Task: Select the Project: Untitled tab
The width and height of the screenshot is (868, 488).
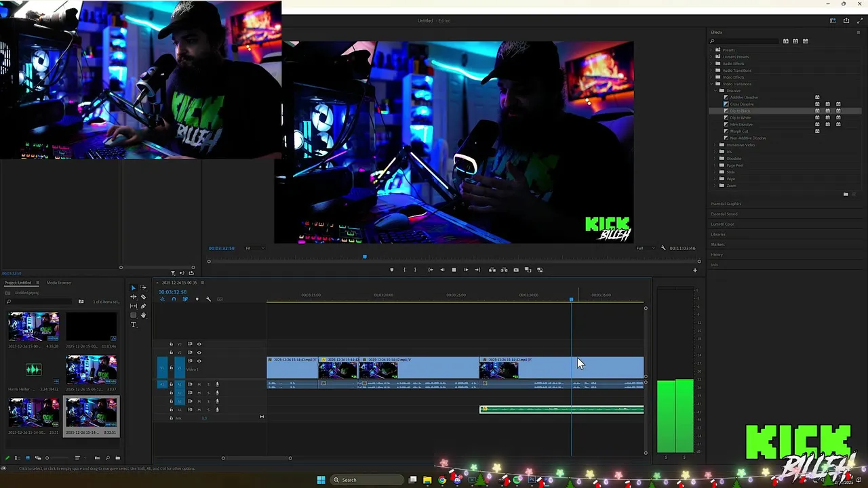Action: coord(18,283)
